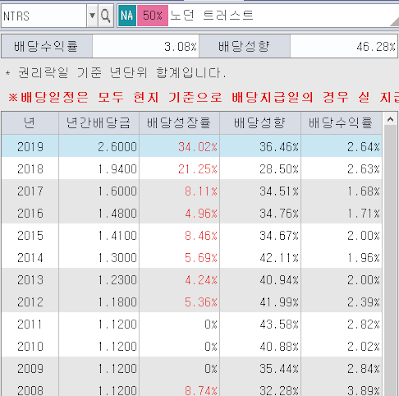Select the 2012 year cell
The width and height of the screenshot is (399, 396).
point(30,302)
